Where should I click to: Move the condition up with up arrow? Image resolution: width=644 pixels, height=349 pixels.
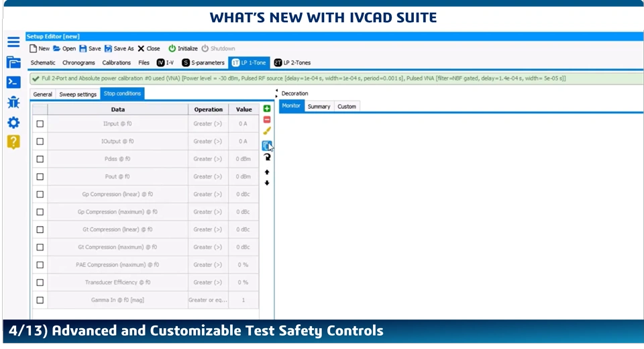coord(267,172)
